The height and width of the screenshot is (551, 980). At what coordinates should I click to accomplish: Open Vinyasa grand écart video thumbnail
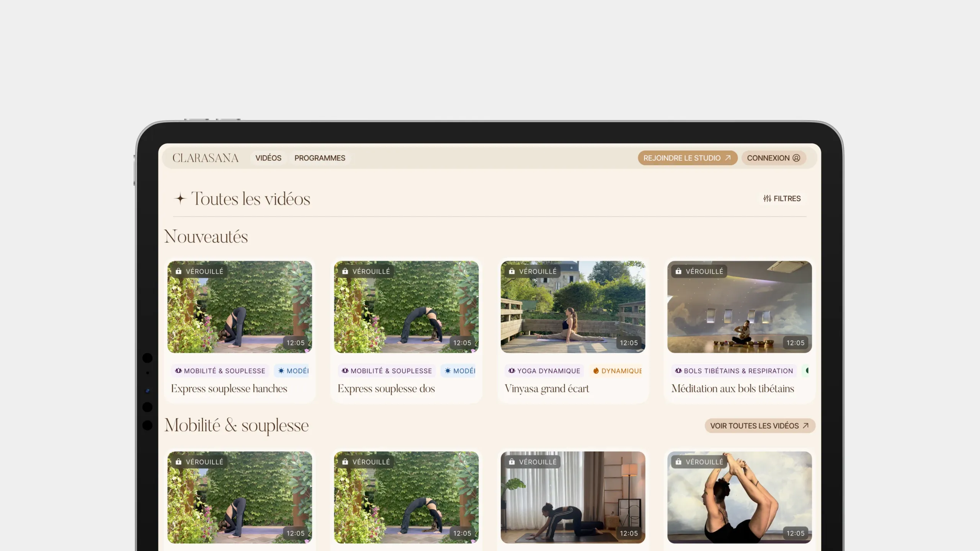click(x=573, y=307)
